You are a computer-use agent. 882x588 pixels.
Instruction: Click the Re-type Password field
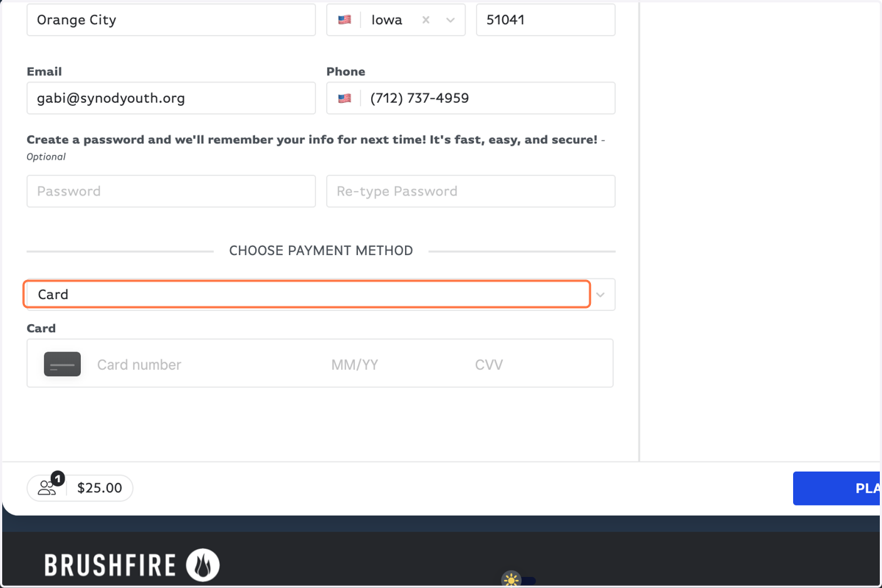(470, 191)
